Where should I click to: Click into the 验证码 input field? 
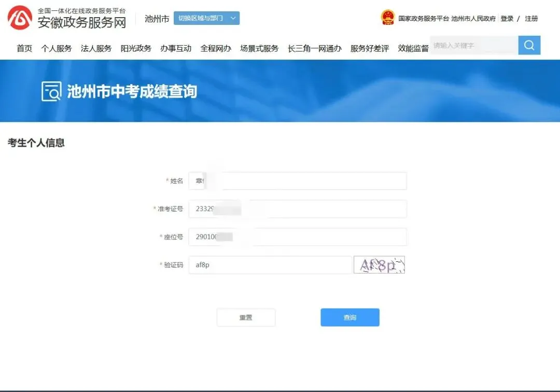point(270,265)
